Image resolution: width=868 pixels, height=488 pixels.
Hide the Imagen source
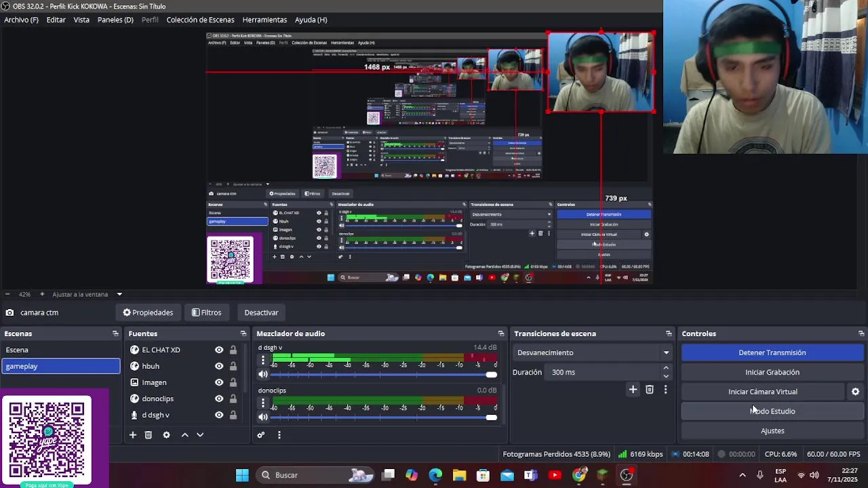[x=219, y=382]
